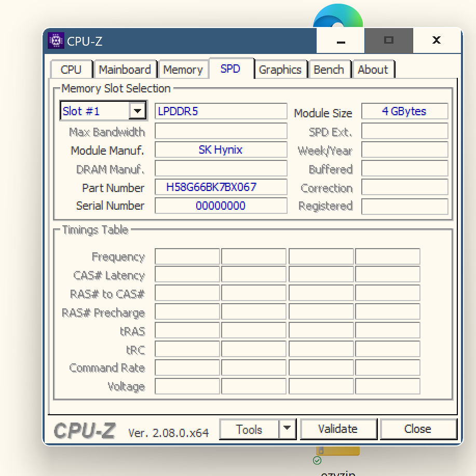Click the SK Hynix manufacturer field
Viewport: 476px width, 476px height.
[221, 149]
